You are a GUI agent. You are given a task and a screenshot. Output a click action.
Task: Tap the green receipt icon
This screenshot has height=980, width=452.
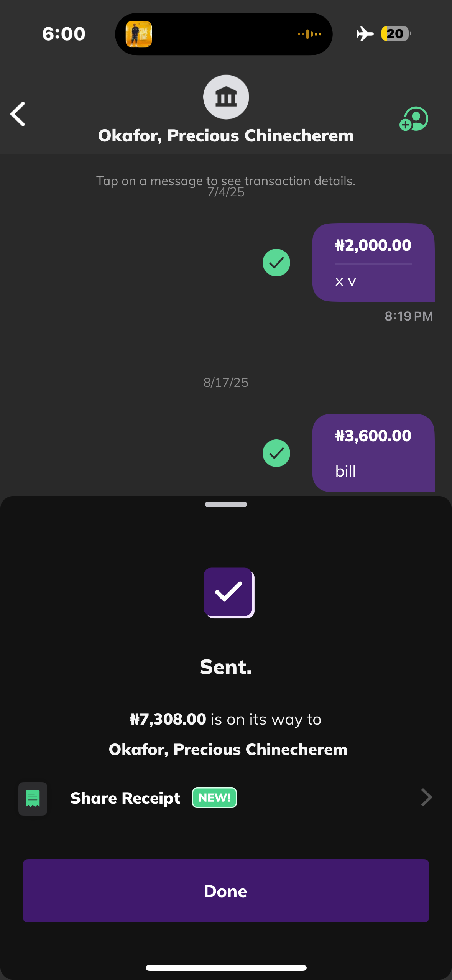[x=33, y=799]
